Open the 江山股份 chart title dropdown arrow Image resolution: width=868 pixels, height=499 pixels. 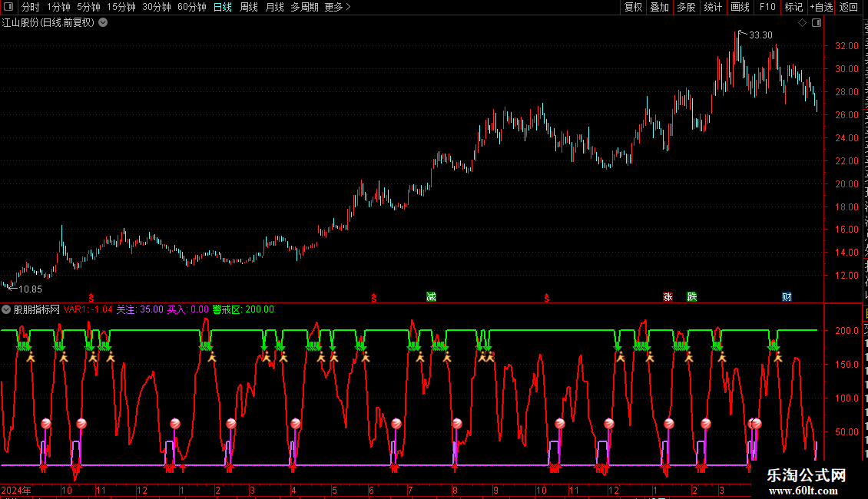click(x=103, y=23)
